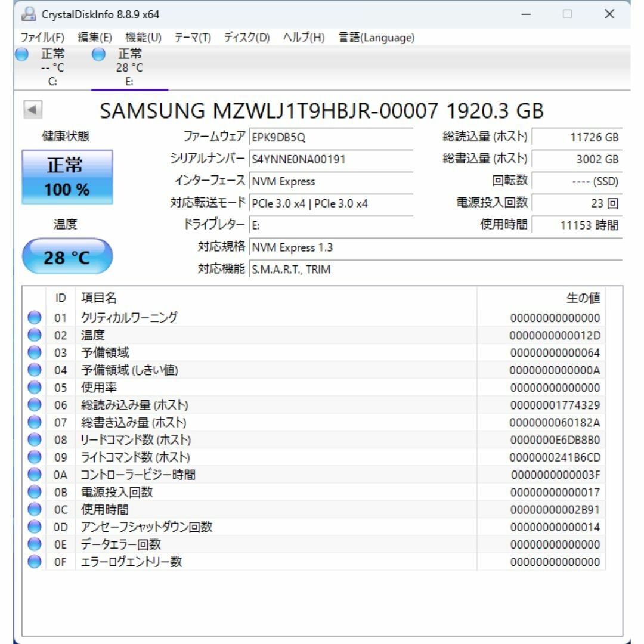Click the transfer mode field PCIe 3.0 x4
The image size is (644, 644).
coord(331,203)
